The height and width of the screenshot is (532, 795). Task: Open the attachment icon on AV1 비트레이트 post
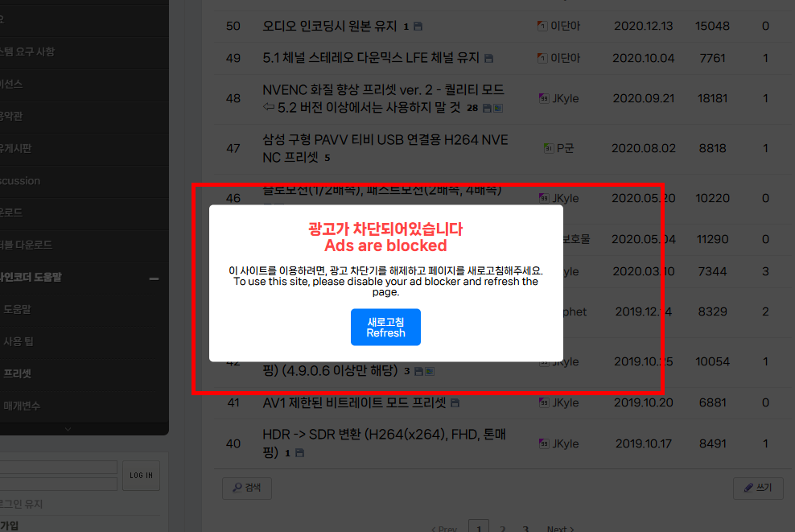click(x=455, y=402)
